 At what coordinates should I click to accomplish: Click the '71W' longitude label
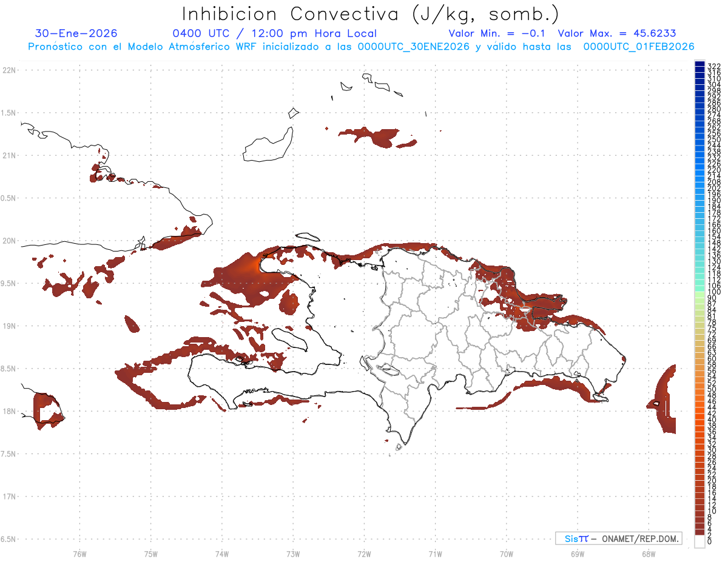[435, 553]
